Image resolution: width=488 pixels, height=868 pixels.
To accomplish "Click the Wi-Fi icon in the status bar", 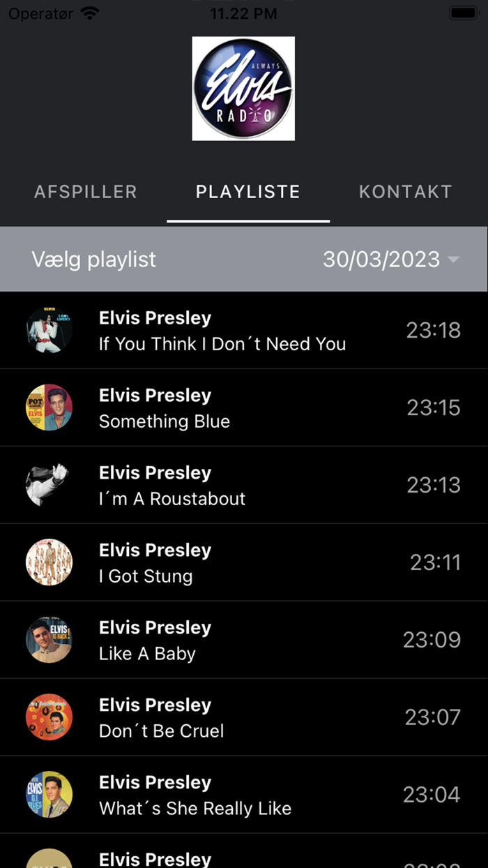I will 89,12.
